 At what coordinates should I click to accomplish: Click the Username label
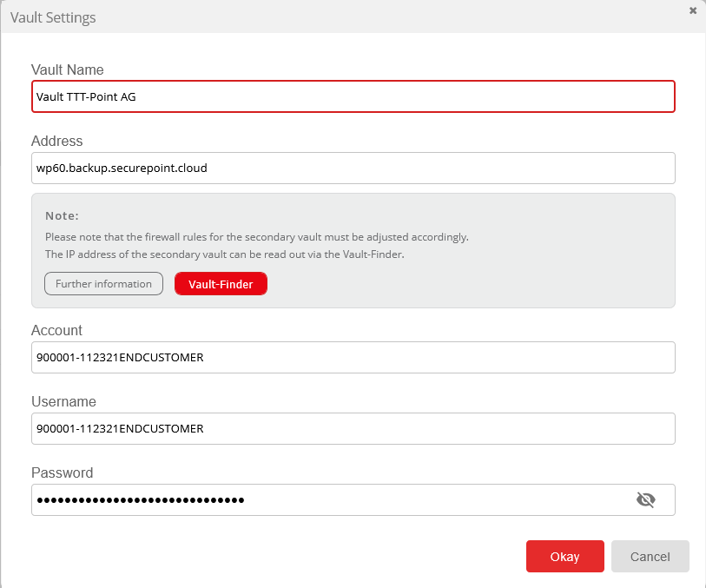[x=63, y=401]
